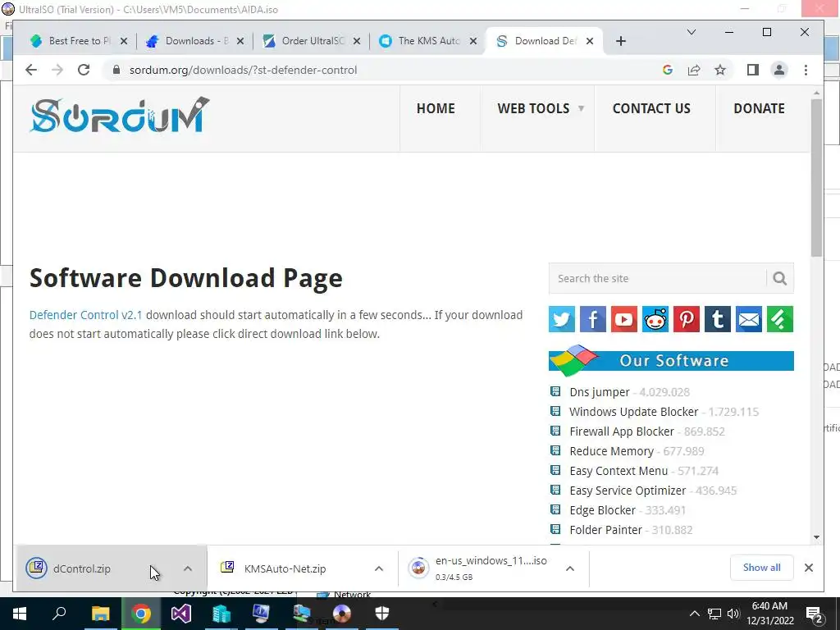Open Dns jumper software link

pos(600,392)
